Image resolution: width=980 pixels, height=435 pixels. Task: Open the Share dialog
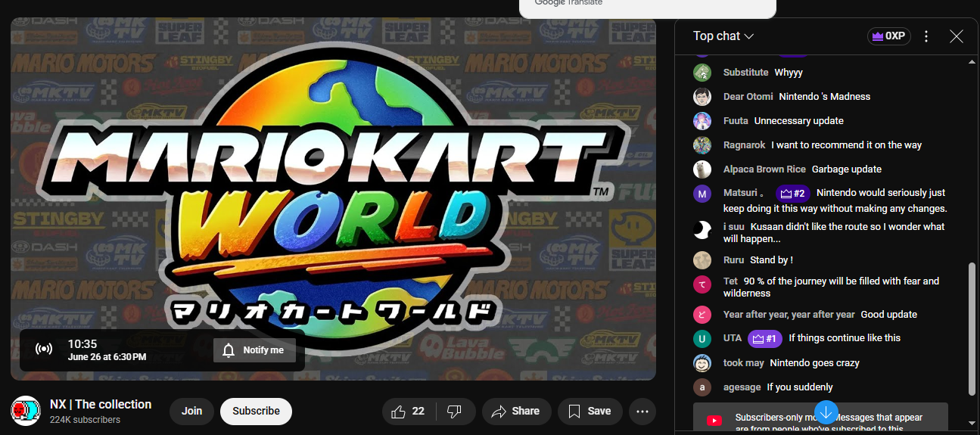pos(515,412)
